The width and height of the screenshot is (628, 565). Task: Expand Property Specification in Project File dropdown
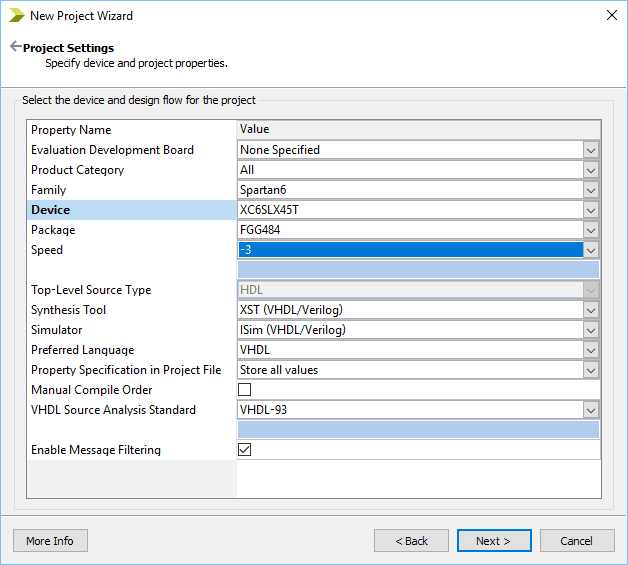pos(591,370)
